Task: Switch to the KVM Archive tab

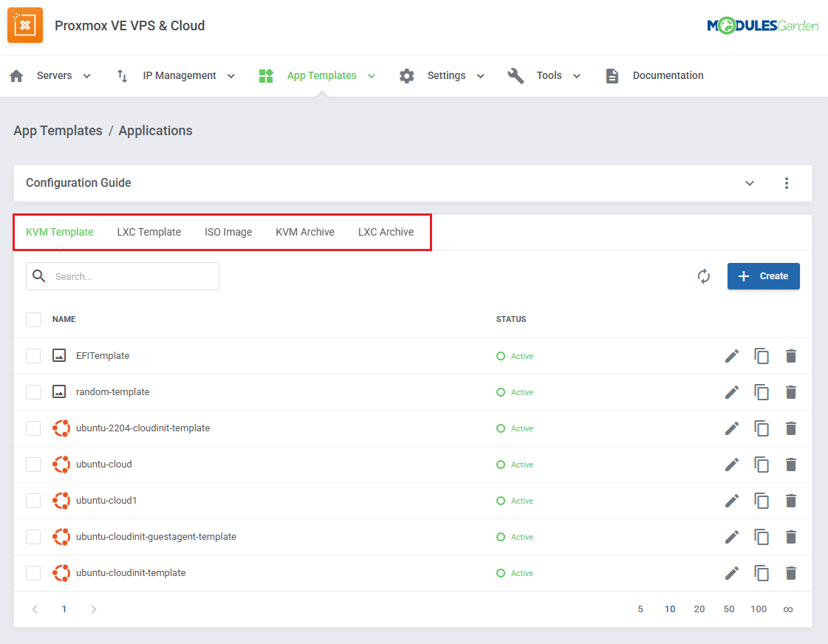Action: coord(305,232)
